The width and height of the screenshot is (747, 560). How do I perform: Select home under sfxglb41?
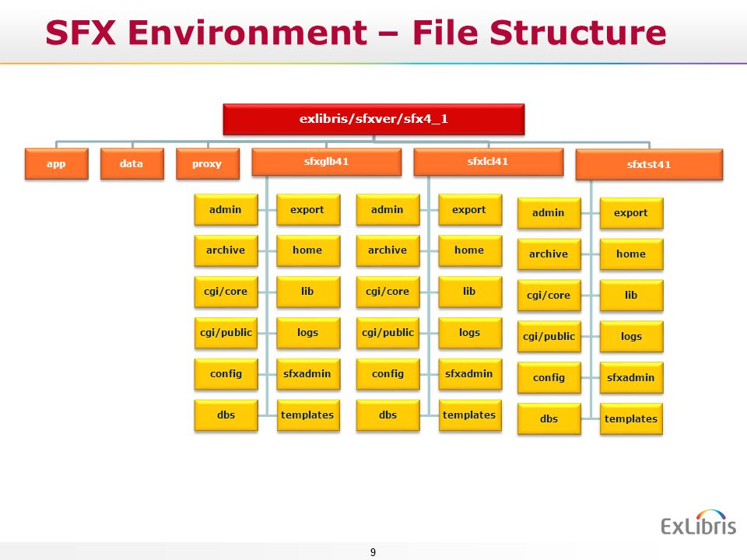(308, 250)
